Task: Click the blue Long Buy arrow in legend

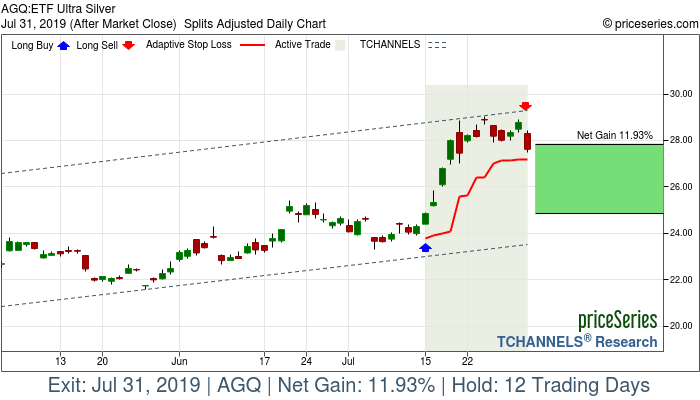Action: 65,45
